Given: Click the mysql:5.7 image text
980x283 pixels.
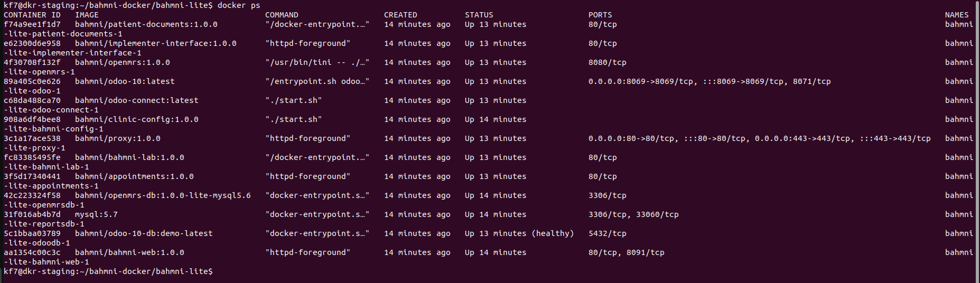Looking at the screenshot, I should 96,214.
